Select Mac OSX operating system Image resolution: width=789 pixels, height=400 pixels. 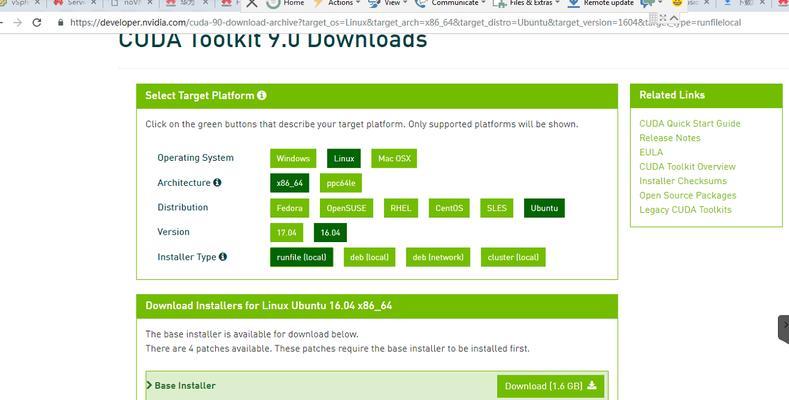(394, 158)
